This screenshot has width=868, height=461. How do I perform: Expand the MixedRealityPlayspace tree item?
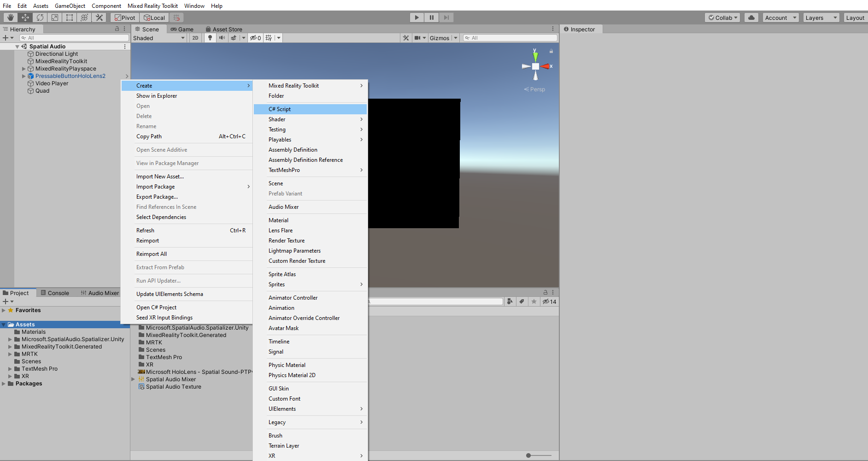pyautogui.click(x=24, y=69)
